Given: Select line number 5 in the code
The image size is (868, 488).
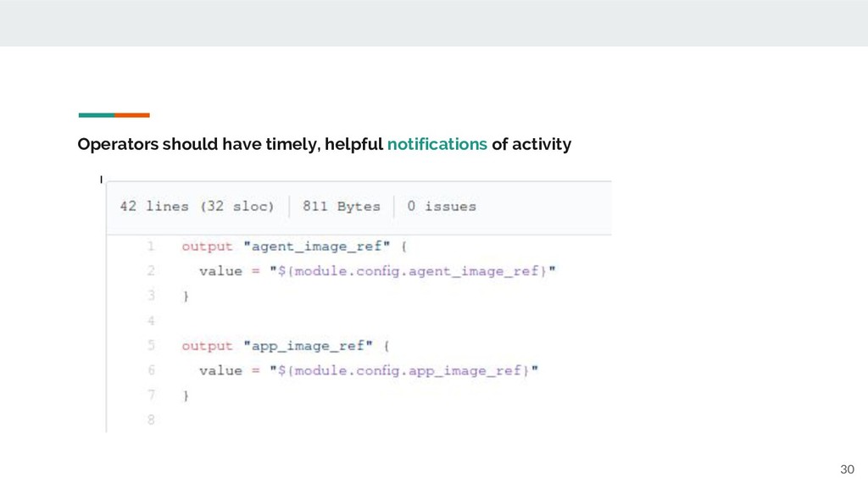Looking at the screenshot, I should [151, 346].
